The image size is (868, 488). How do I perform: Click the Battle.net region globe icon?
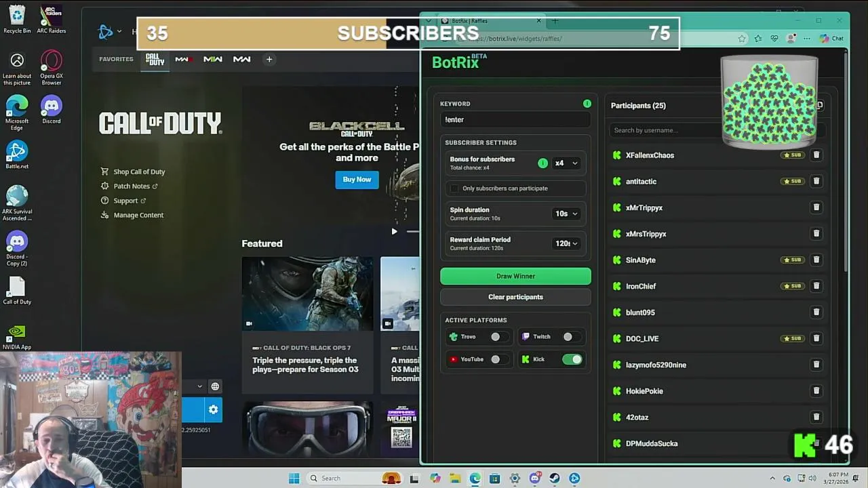click(215, 386)
